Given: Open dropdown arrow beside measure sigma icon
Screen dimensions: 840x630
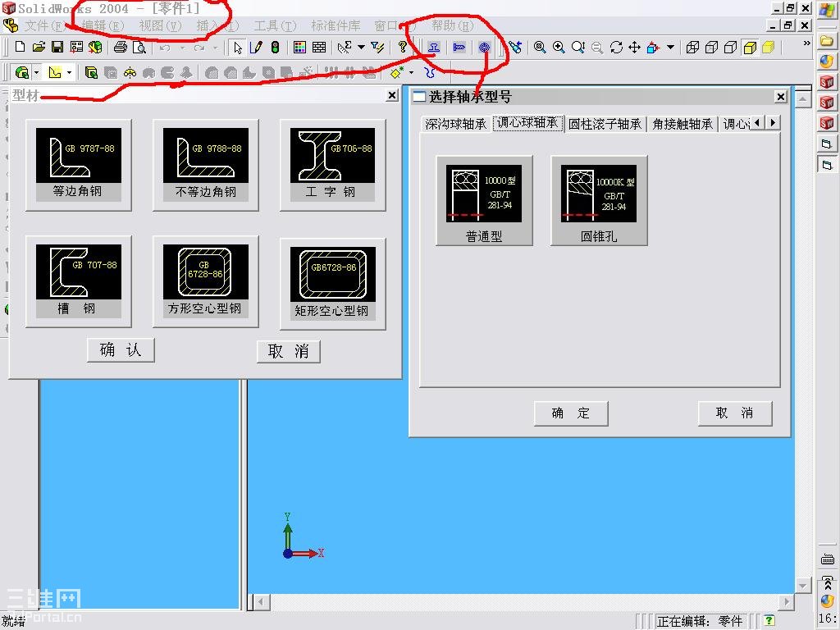Looking at the screenshot, I should coord(361,47).
